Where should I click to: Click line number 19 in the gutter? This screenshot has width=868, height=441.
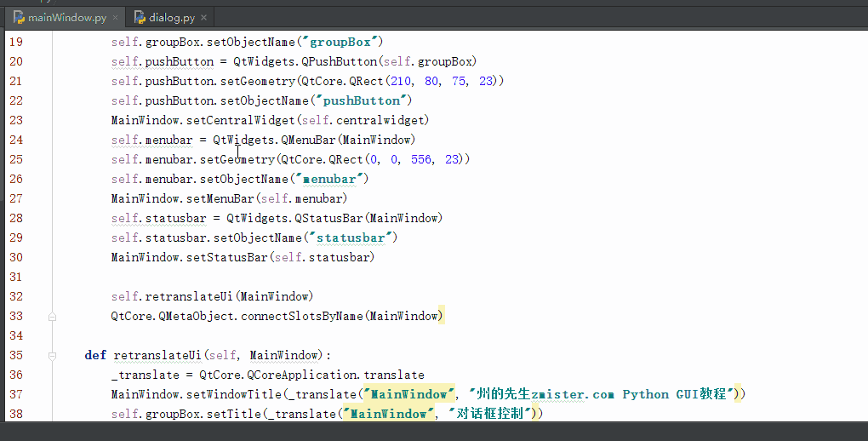16,42
